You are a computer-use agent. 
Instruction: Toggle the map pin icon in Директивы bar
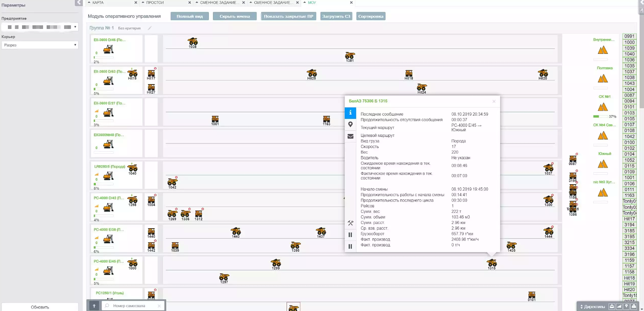click(626, 307)
